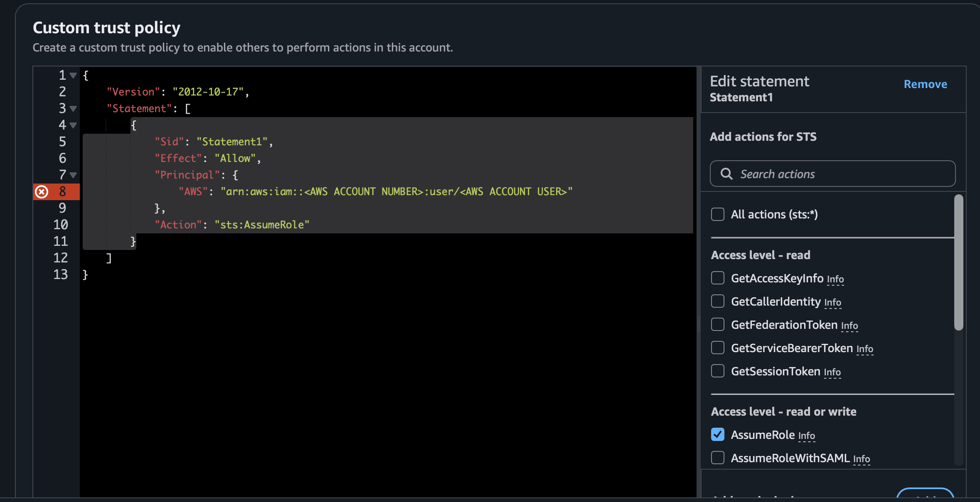Viewport: 980px width, 502px height.
Task: Open the Info link for GetServiceBearerToken
Action: point(864,349)
